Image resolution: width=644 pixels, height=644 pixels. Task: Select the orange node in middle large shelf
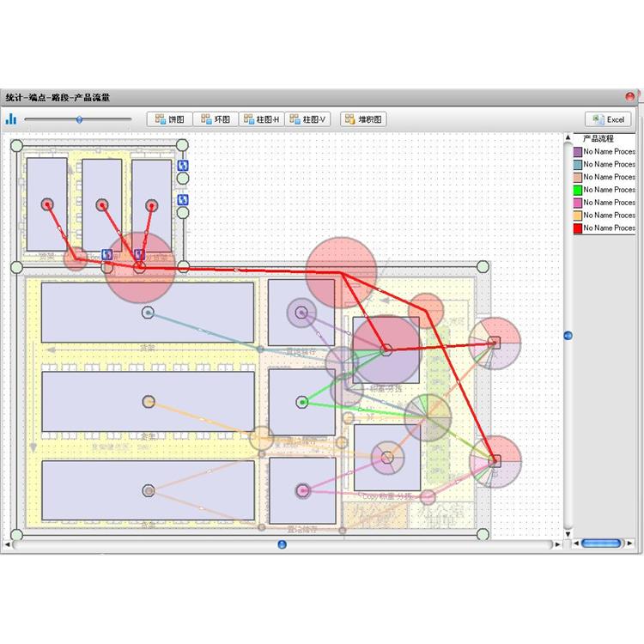pyautogui.click(x=149, y=401)
